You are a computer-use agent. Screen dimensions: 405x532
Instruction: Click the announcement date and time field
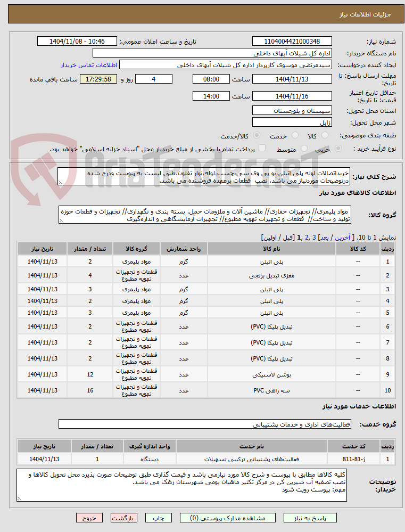(x=77, y=42)
